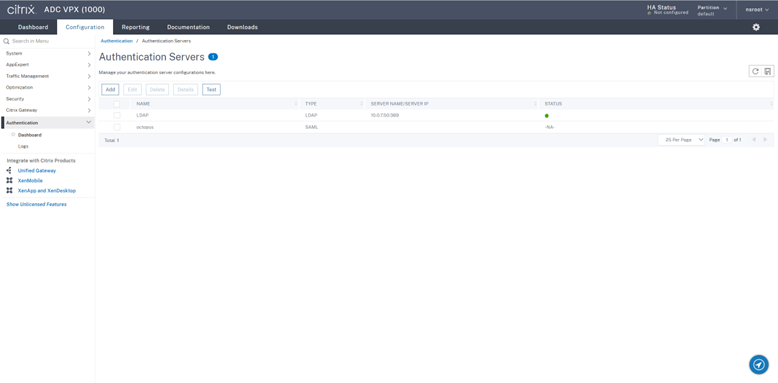Click the LDAP server name cell
The image size is (778, 383).
(x=142, y=115)
